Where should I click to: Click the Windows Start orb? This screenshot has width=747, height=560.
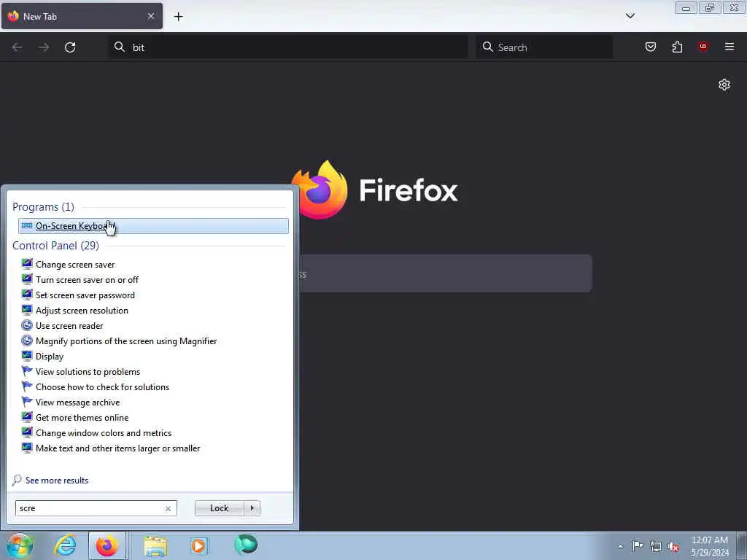(20, 545)
